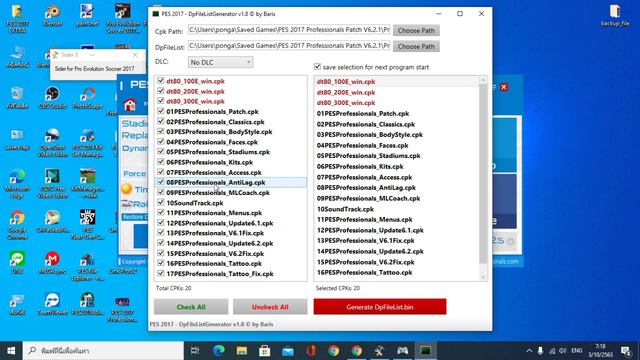
Task: Click the Check All button
Action: pyautogui.click(x=191, y=307)
